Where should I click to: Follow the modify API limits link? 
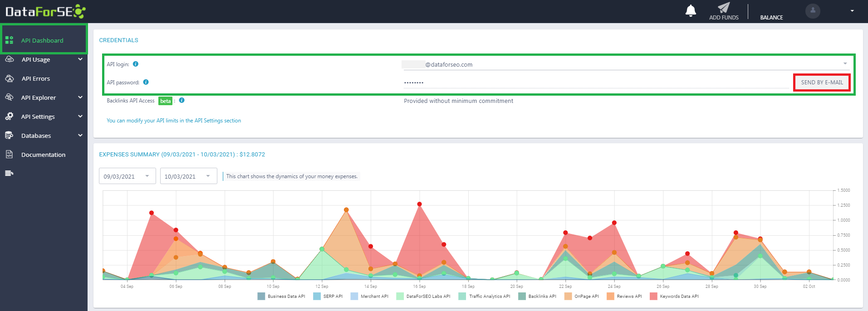click(174, 121)
